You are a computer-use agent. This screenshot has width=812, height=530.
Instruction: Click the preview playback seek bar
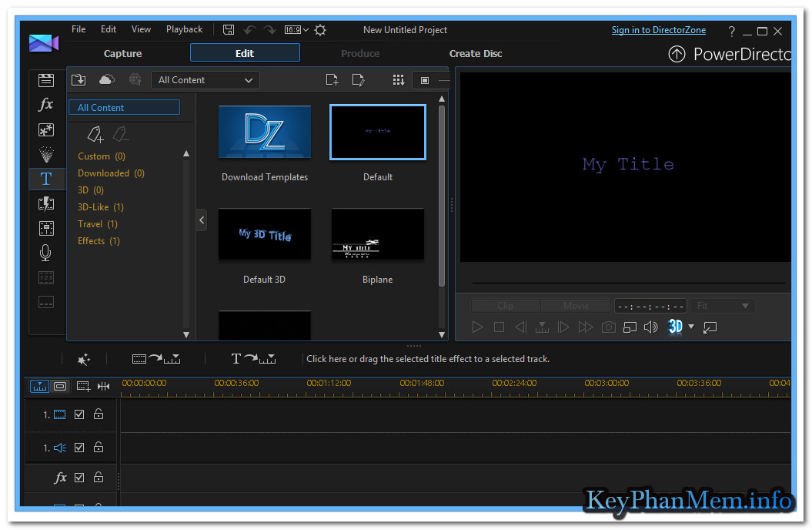pyautogui.click(x=628, y=283)
